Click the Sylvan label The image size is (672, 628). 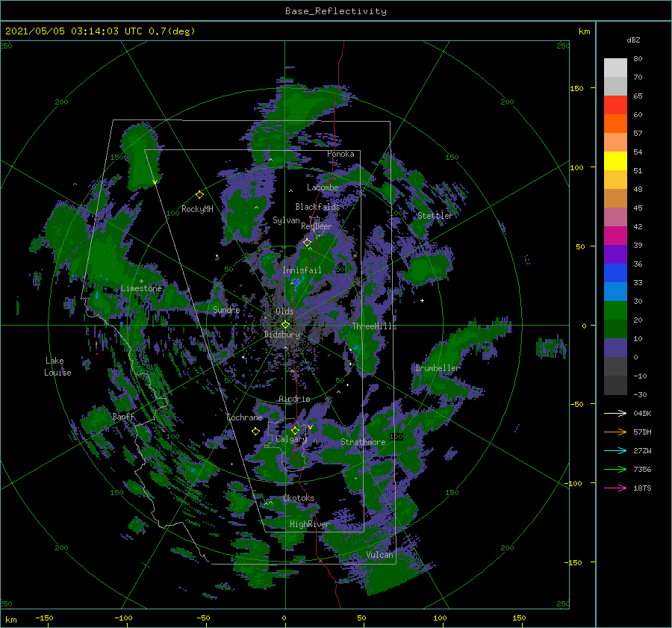coord(286,220)
